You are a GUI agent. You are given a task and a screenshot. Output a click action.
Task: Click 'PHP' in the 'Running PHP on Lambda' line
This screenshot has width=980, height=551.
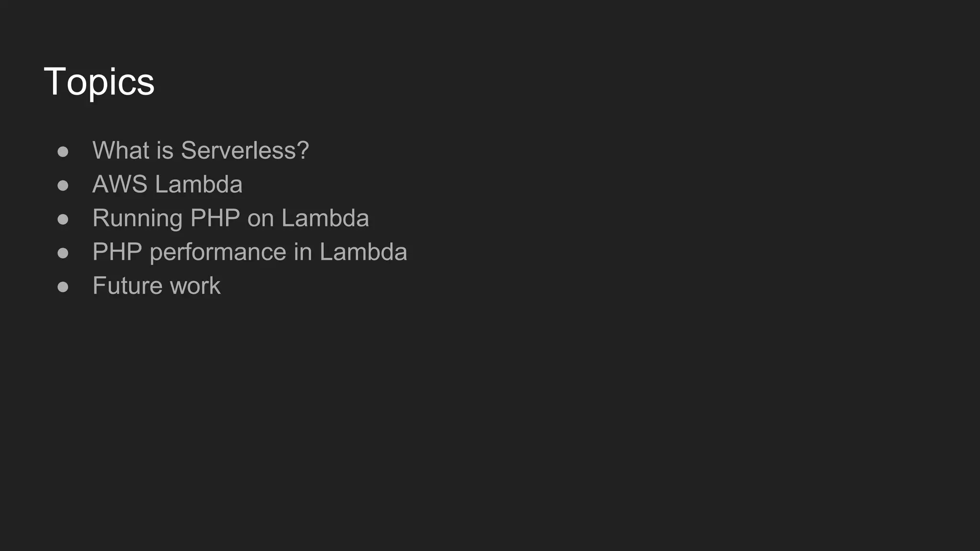click(x=215, y=219)
